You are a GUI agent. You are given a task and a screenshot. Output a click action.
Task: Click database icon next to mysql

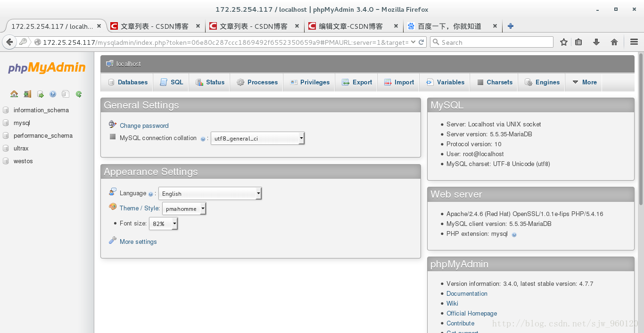point(6,123)
